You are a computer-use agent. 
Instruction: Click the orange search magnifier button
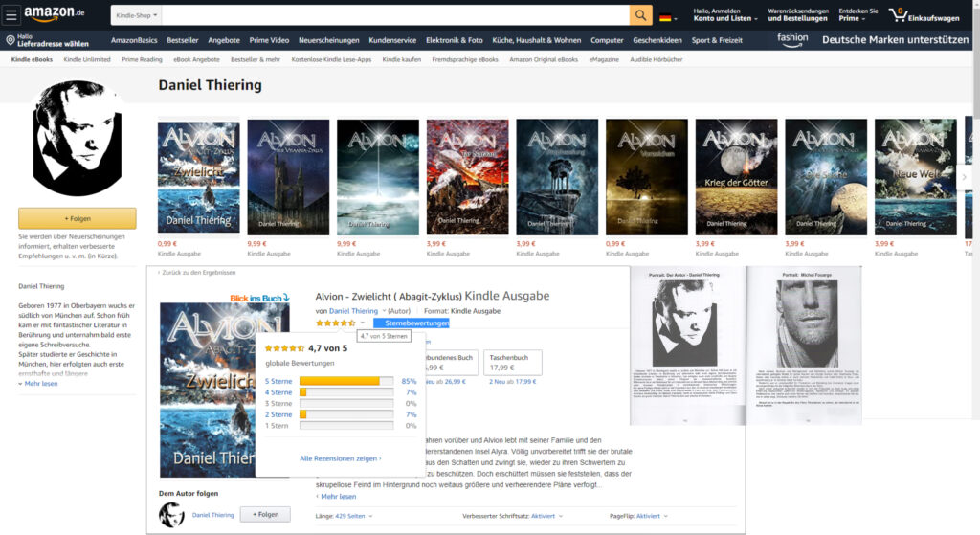click(640, 15)
